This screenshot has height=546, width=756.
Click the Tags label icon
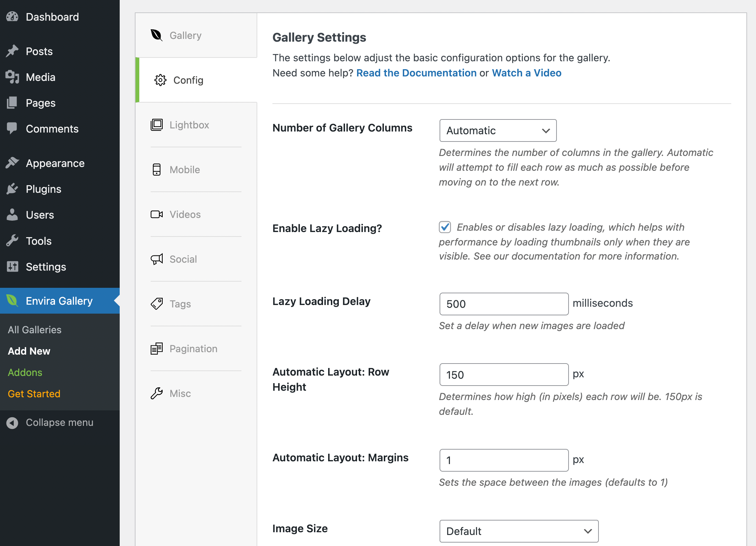156,304
